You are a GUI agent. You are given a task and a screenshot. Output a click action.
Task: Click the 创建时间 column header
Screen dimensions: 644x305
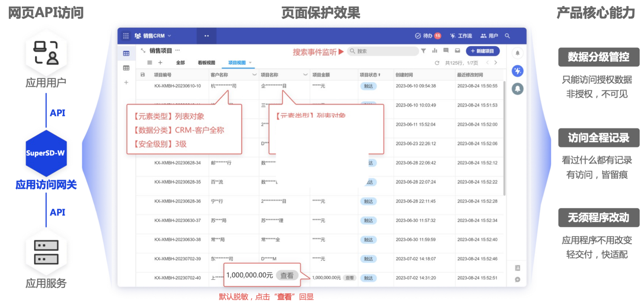point(404,75)
